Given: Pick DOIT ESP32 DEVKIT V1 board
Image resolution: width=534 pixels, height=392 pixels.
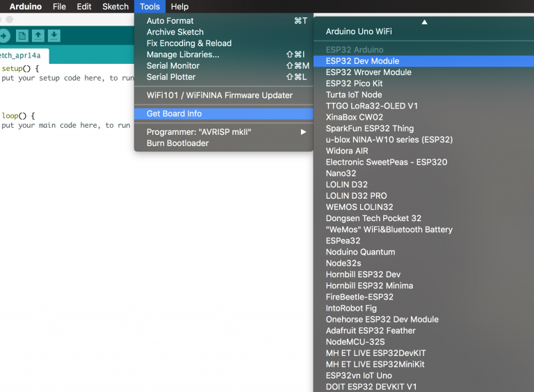Looking at the screenshot, I should point(371,386).
